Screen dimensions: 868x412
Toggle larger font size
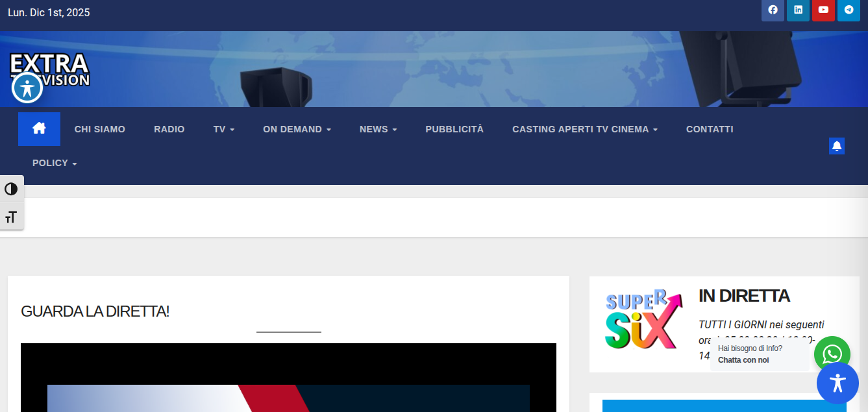pyautogui.click(x=11, y=217)
